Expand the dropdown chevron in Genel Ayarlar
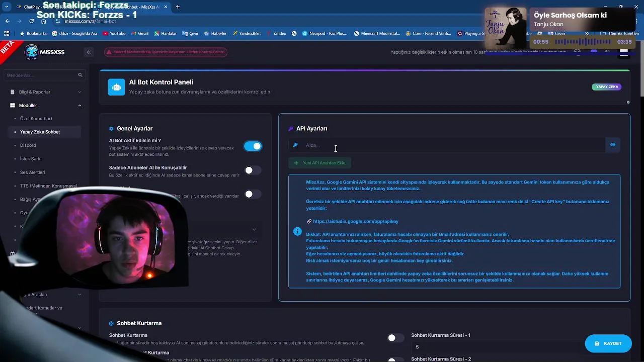This screenshot has height=362, width=644. tap(254, 230)
